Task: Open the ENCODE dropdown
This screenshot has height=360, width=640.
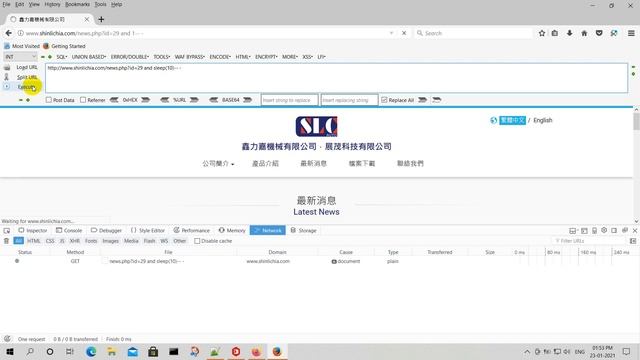Action: (220, 57)
